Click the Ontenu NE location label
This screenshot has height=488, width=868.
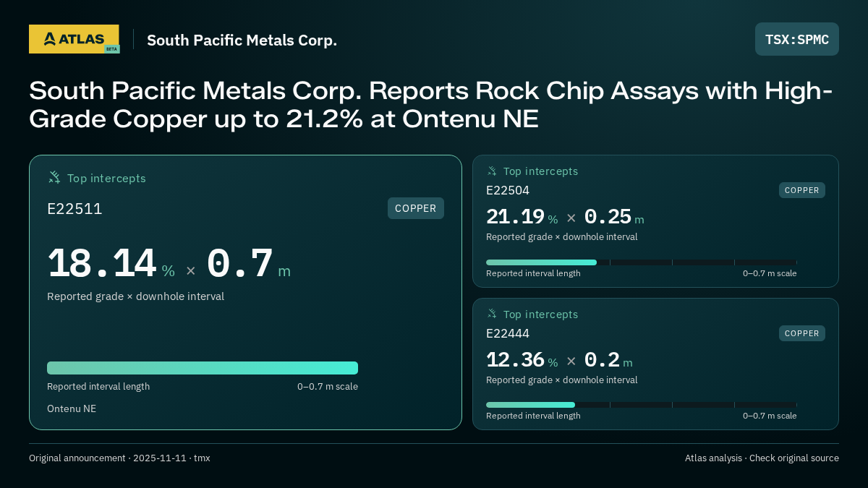point(72,408)
